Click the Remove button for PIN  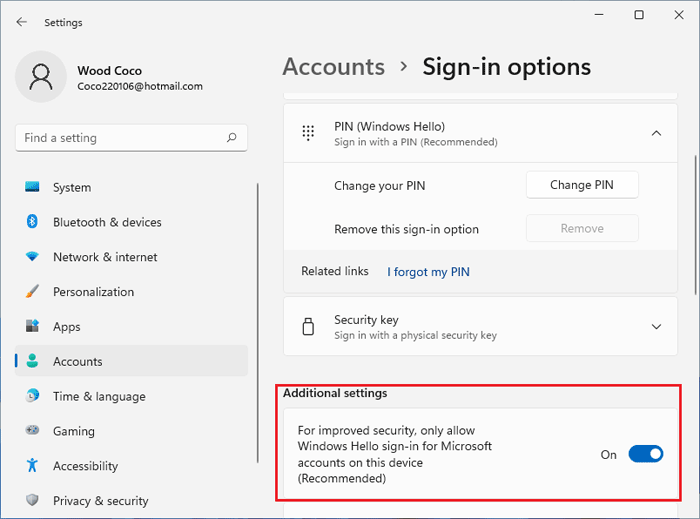582,228
